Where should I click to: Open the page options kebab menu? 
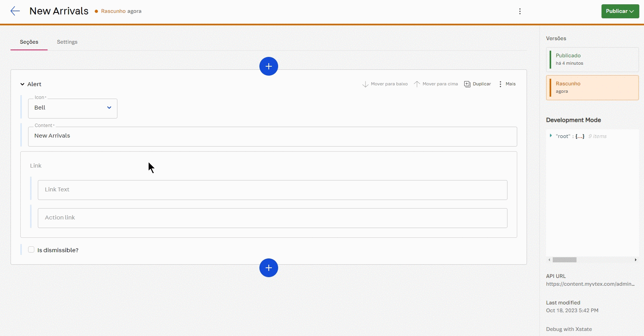520,11
